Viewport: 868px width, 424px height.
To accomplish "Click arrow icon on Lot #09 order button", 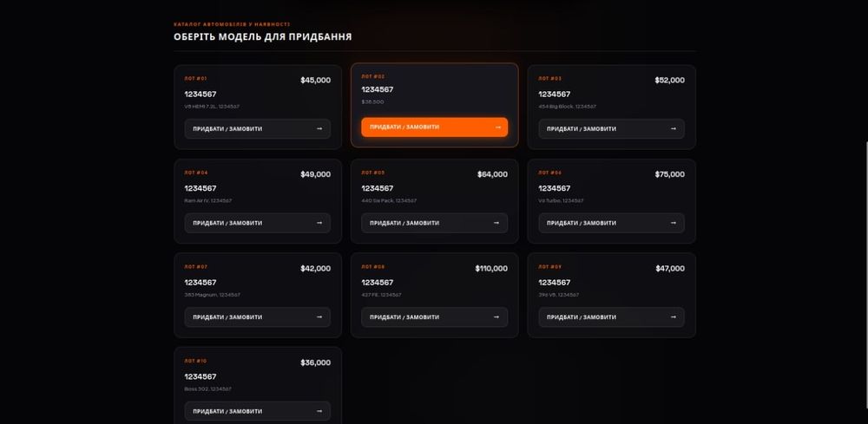I will tap(674, 317).
